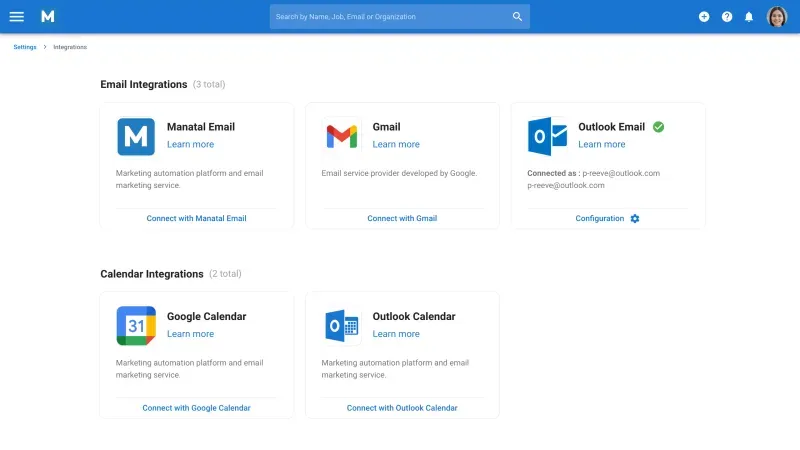Open Learn more under Gmail
This screenshot has height=450, width=800.
tap(396, 144)
